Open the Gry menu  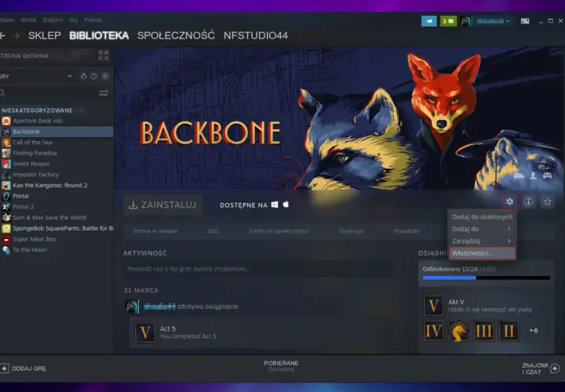(x=74, y=20)
